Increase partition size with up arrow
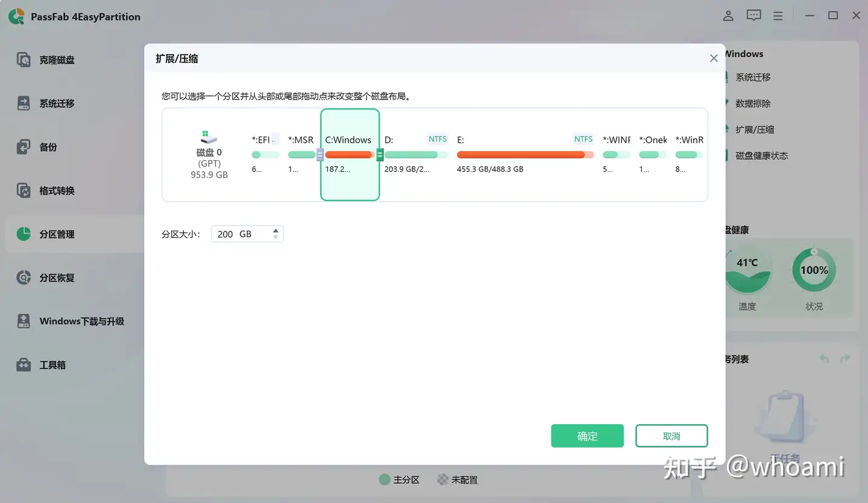The width and height of the screenshot is (868, 503). (275, 230)
